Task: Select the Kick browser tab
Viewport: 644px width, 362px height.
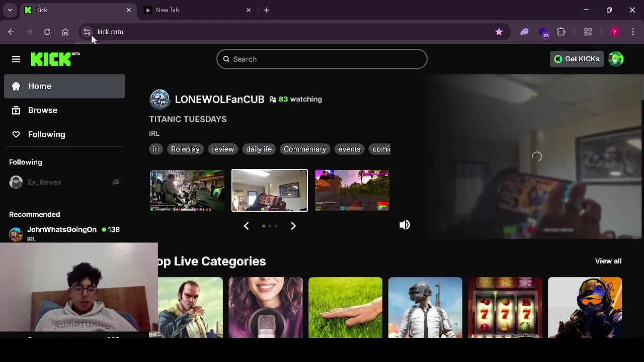Action: click(x=78, y=10)
